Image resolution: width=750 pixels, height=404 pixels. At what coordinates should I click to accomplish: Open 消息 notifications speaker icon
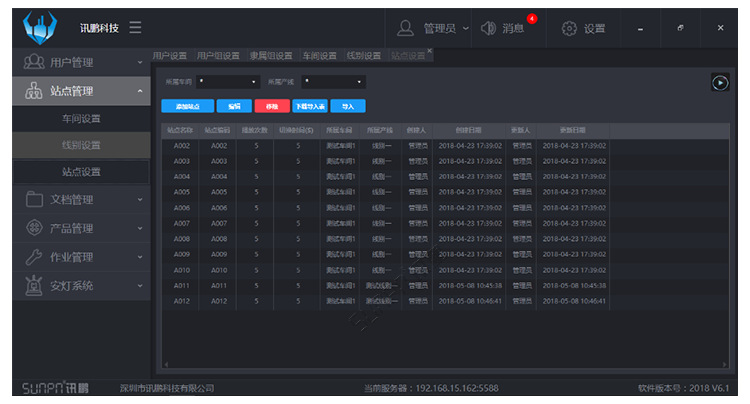click(x=489, y=28)
